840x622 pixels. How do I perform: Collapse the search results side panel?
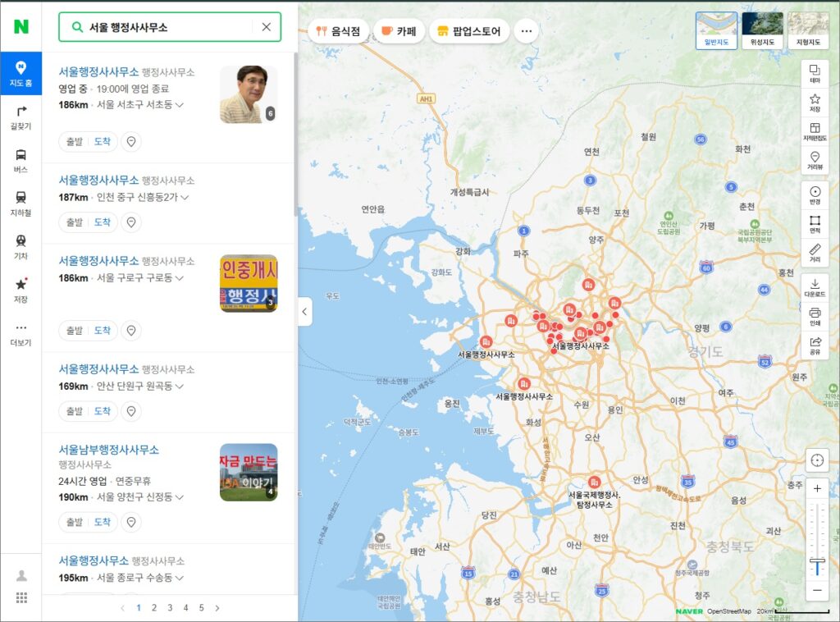tap(304, 312)
